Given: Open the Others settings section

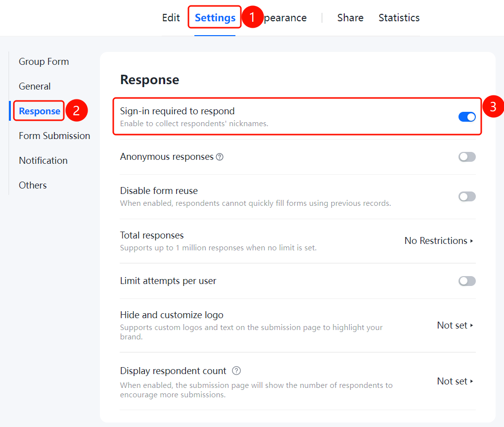Looking at the screenshot, I should click(33, 185).
